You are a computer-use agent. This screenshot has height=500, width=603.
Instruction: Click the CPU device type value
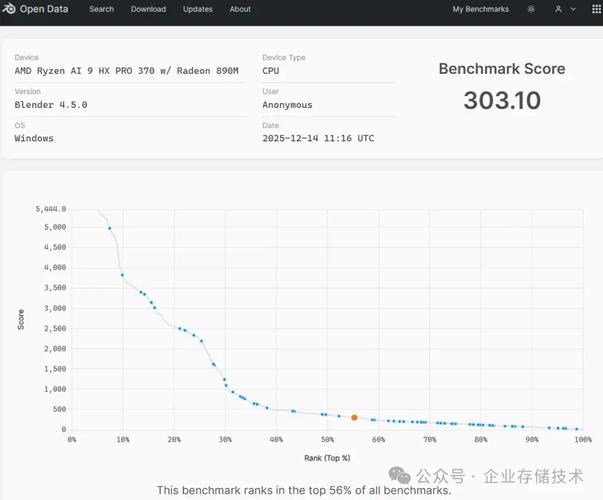270,71
